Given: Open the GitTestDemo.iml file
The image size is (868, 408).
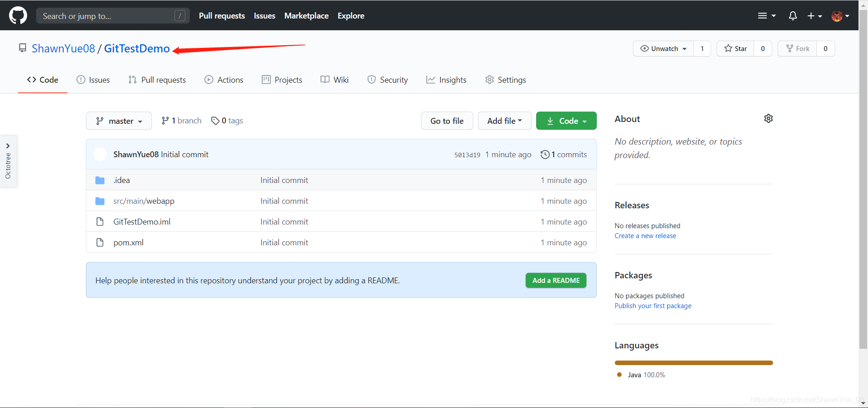Looking at the screenshot, I should [x=142, y=222].
